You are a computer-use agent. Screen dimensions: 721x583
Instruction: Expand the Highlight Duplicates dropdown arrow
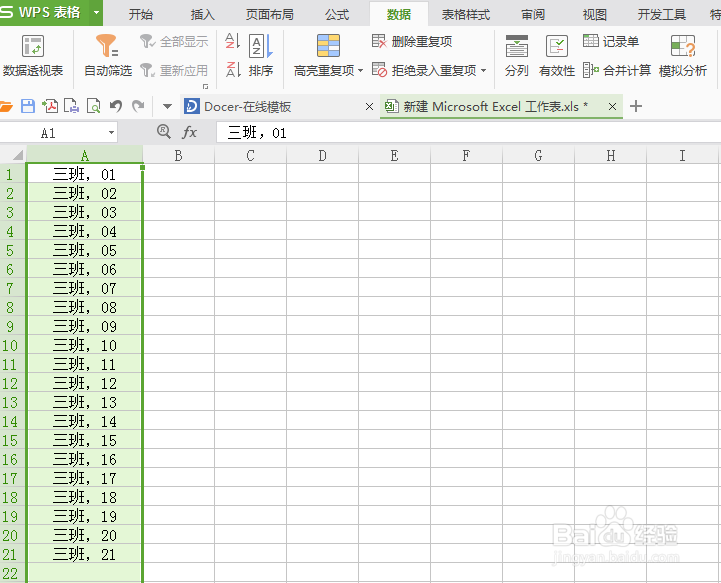(x=360, y=71)
